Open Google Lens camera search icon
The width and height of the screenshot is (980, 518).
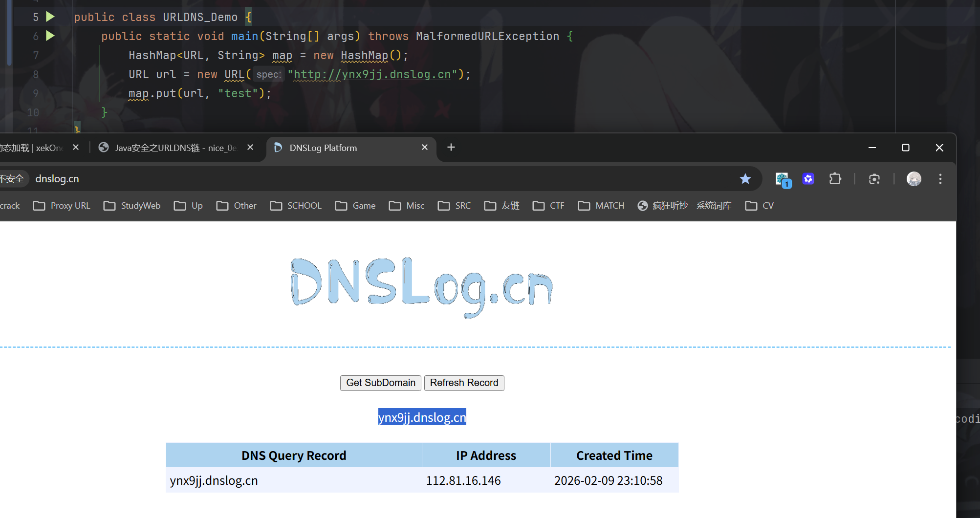coord(874,179)
